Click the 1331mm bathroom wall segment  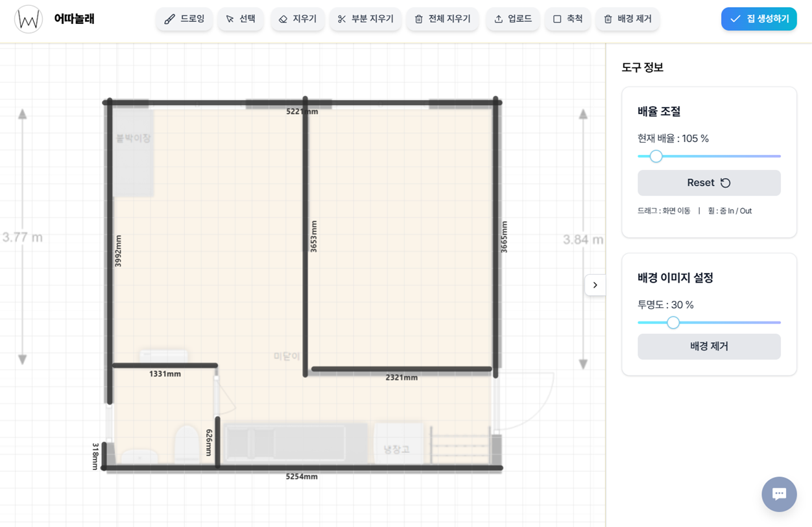coord(165,366)
